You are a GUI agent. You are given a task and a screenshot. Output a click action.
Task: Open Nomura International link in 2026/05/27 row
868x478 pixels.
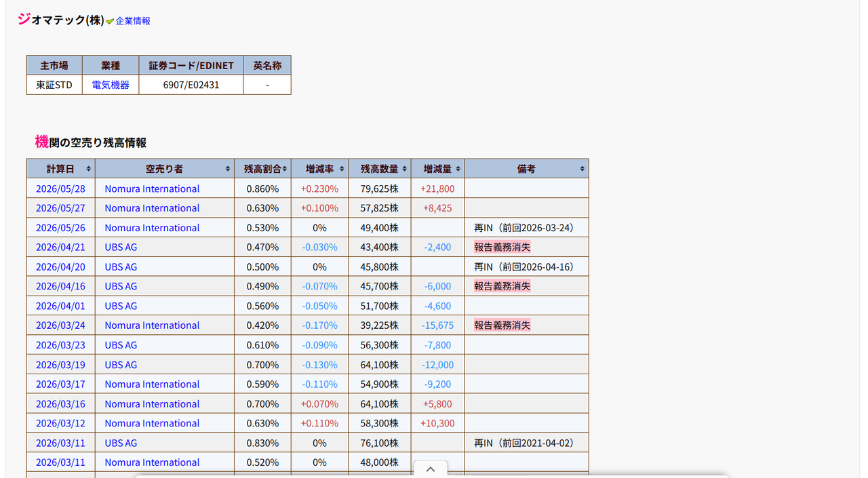click(x=152, y=208)
